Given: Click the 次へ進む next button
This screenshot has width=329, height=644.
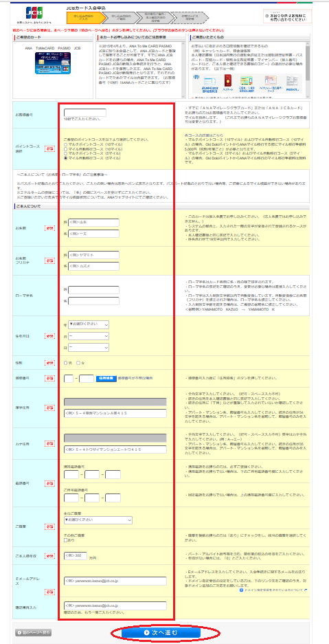Looking at the screenshot, I should point(161,632).
